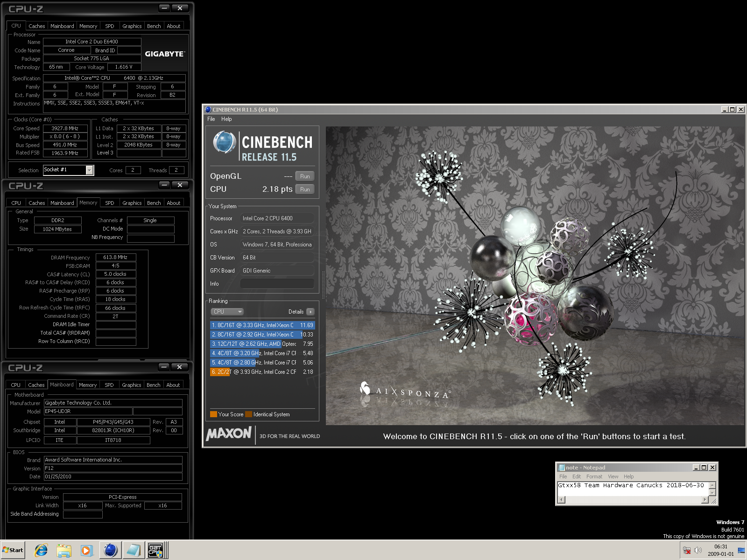Select CPU tab in bottom CPU-Z window
Viewport: 747px width, 560px height.
[15, 385]
